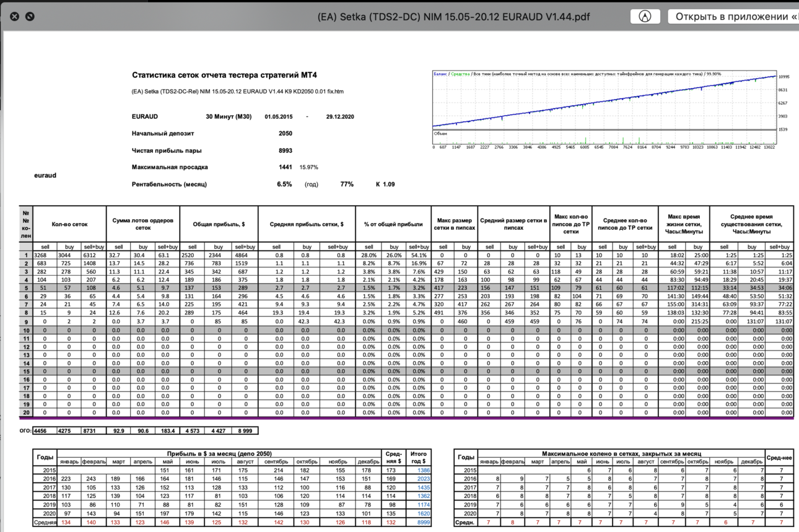Click the table title "Прибыль в $ за месяц (депо 2050)"
The width and height of the screenshot is (799, 532).
(219, 454)
